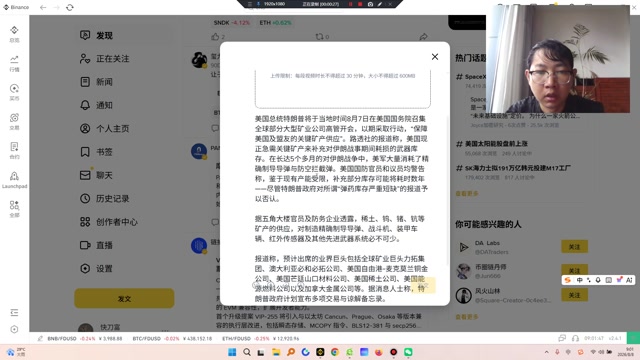Viewport: 640px width, 360px height.
Task: Click 查看更多 under hot topics
Action: click(x=467, y=193)
